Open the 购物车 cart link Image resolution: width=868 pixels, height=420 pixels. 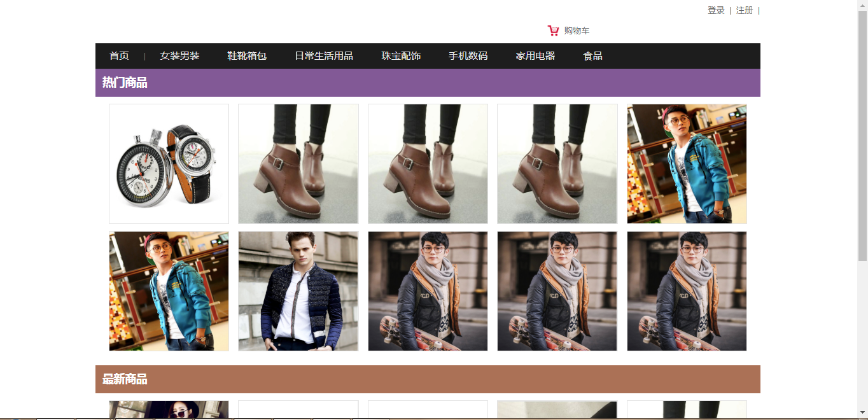point(577,31)
